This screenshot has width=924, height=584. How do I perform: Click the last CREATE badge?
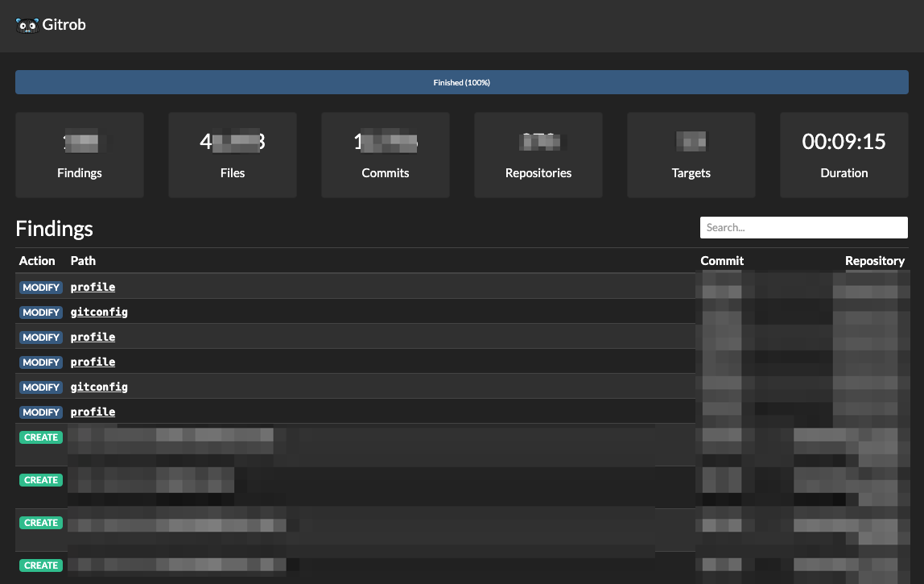click(x=41, y=565)
